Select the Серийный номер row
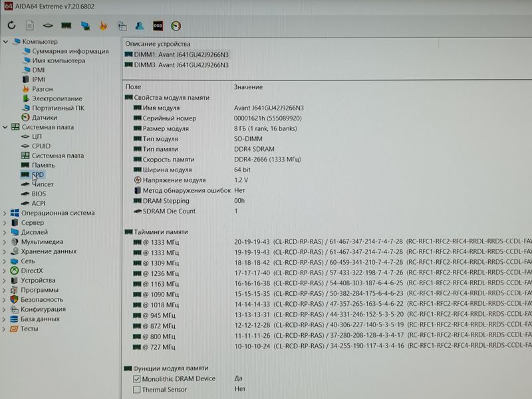The image size is (532, 399). (217, 118)
